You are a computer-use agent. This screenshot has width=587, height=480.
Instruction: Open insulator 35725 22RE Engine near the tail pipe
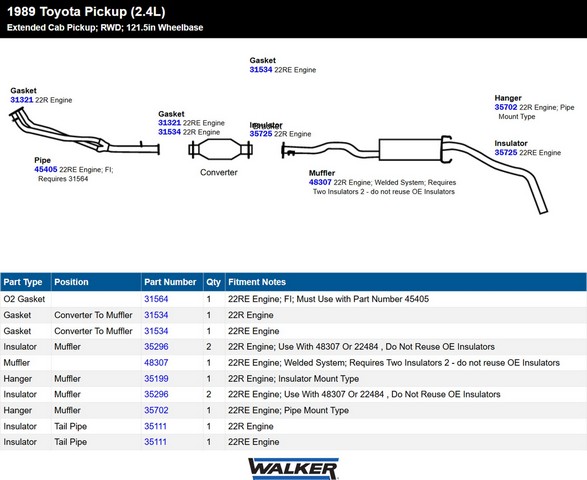click(506, 152)
